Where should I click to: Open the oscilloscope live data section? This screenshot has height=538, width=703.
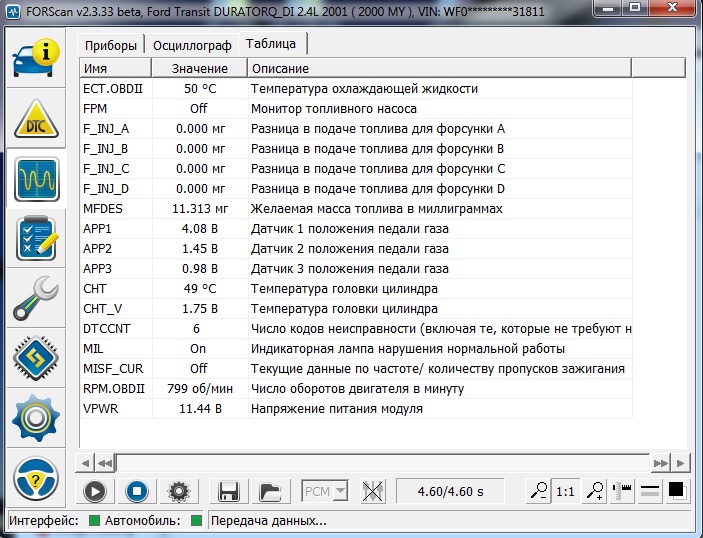[x=36, y=179]
